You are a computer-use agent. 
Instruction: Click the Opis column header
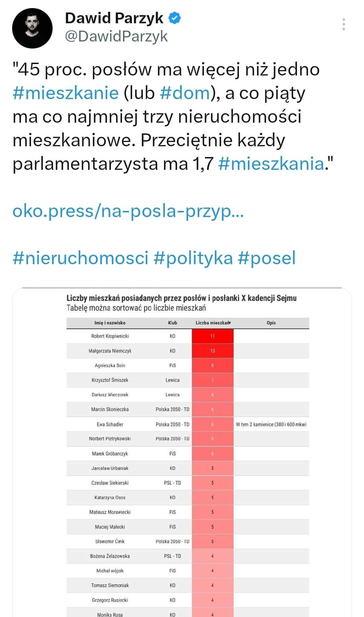[271, 323]
